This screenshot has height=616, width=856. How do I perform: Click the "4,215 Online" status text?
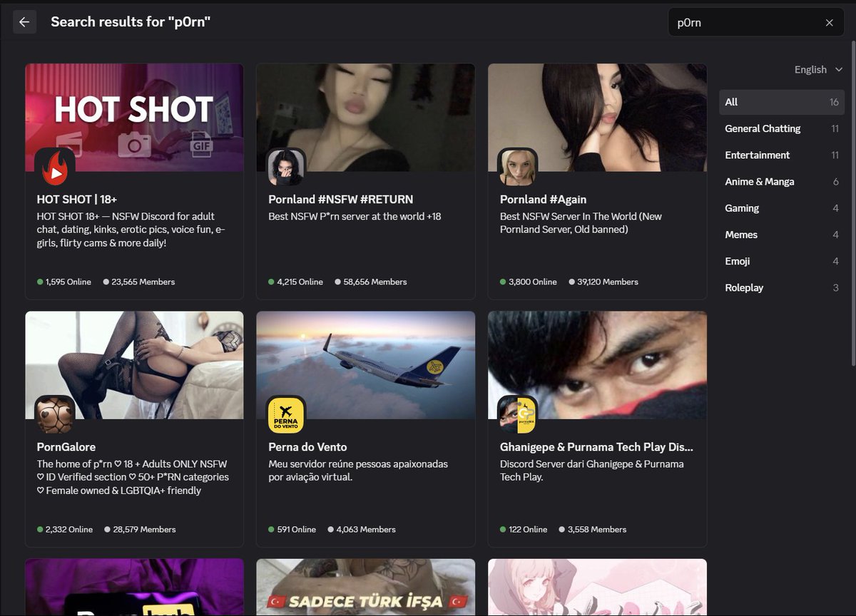300,282
